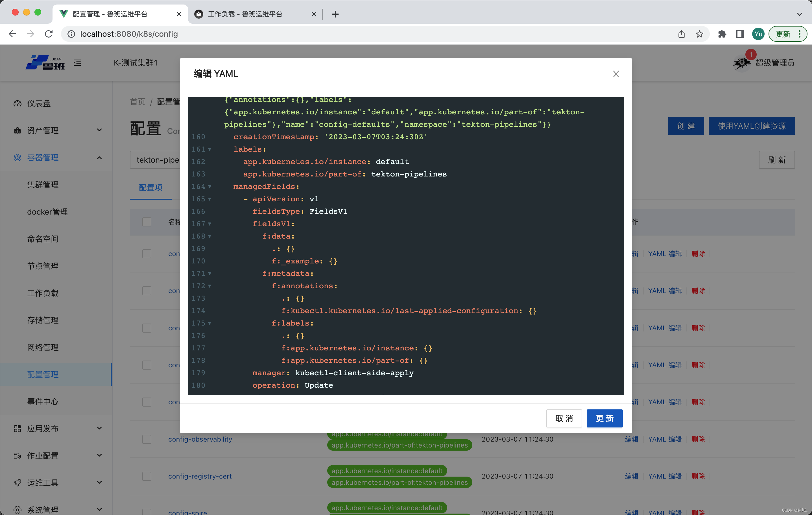Collapse the labels fold arrow at line 161
812x515 pixels.
tap(210, 149)
